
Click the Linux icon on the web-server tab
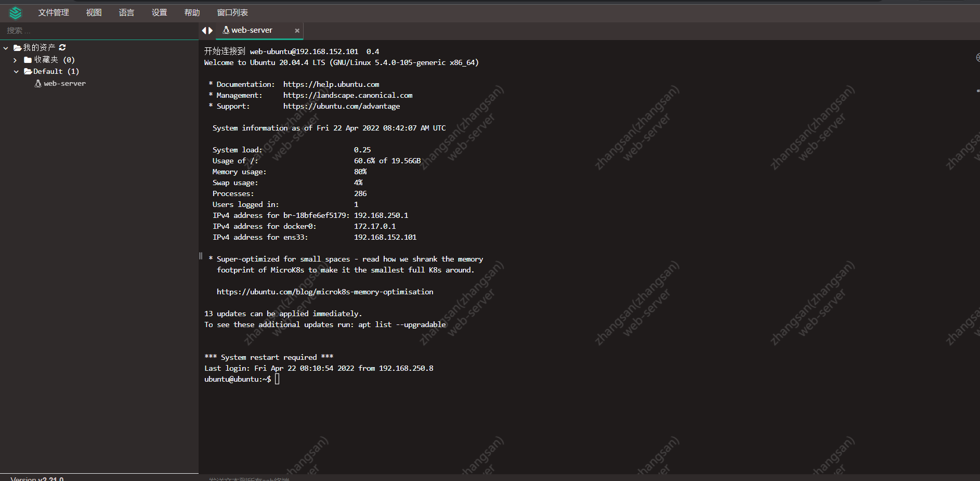[226, 30]
